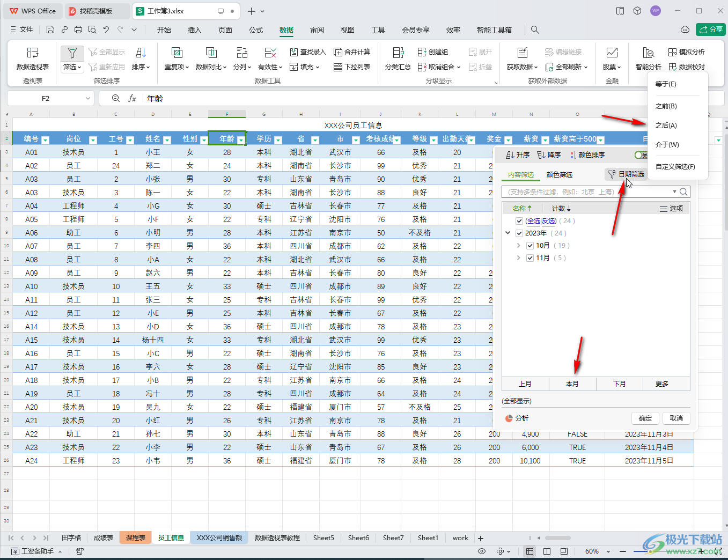Click the 分析 pie chart icon

509,418
